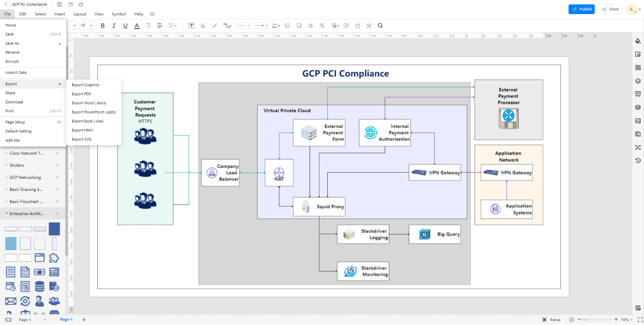Toggle Focus mode in status bar
Image resolution: width=644 pixels, height=325 pixels.
tap(551, 320)
